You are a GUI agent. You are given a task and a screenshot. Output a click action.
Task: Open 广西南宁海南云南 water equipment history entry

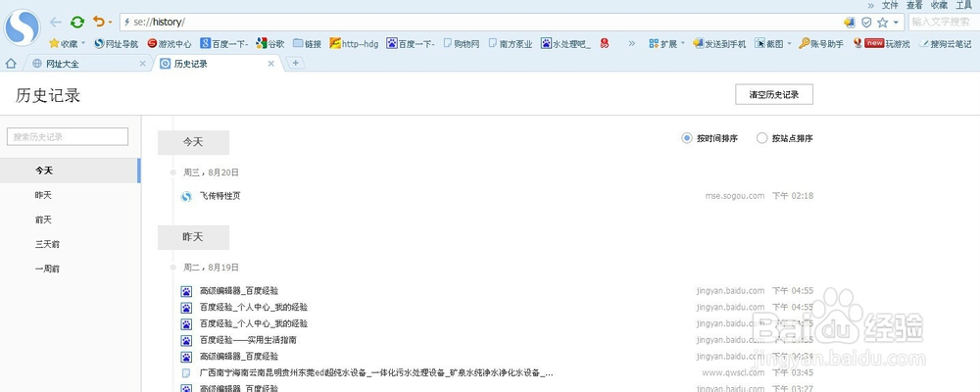[376, 373]
